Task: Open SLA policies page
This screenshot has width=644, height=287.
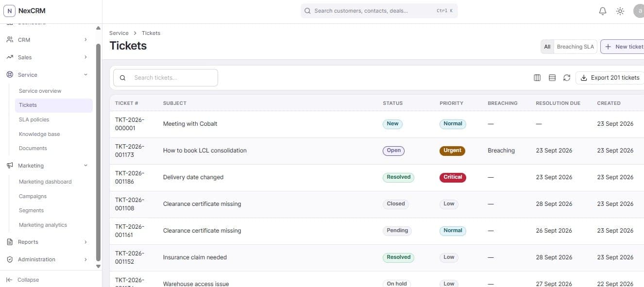Action: pyautogui.click(x=53, y=119)
